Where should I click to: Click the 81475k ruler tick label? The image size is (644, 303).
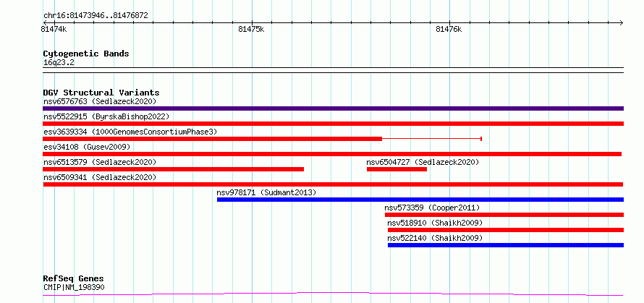pos(251,29)
